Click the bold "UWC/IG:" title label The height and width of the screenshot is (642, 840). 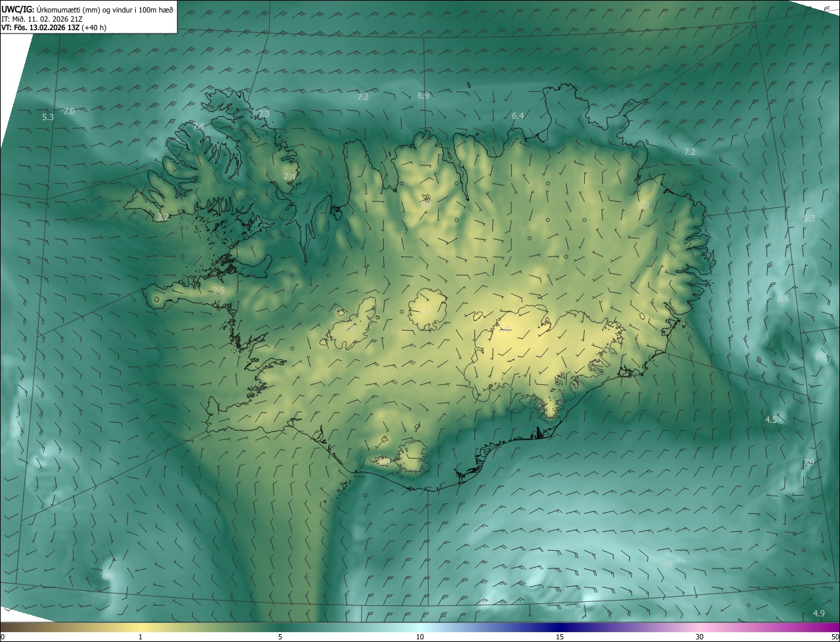tap(18, 9)
